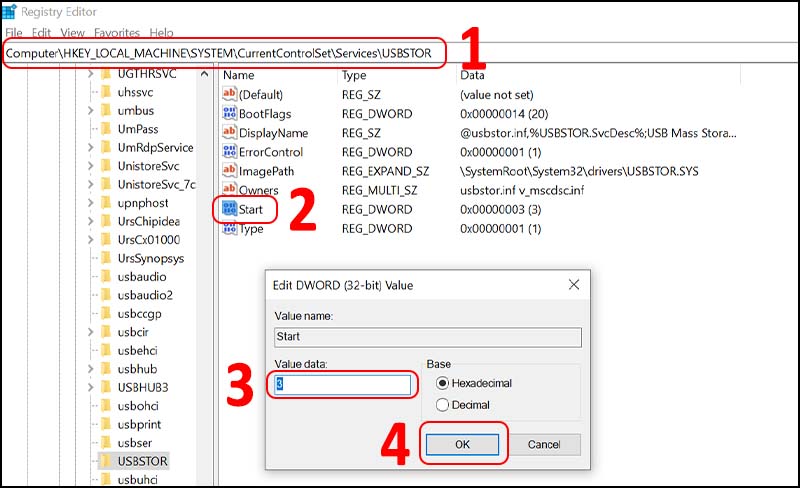Click the Data column header
Image resolution: width=800 pixels, height=488 pixels.
pyautogui.click(x=472, y=75)
